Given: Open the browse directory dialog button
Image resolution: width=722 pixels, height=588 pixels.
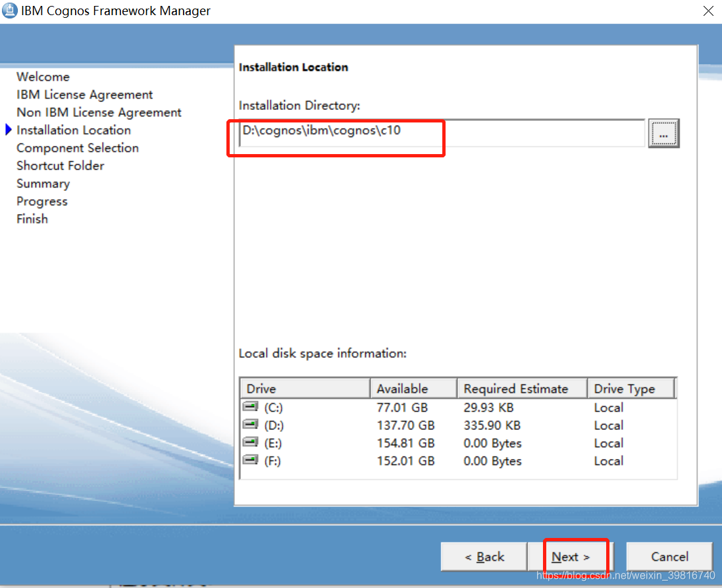Looking at the screenshot, I should [x=663, y=134].
